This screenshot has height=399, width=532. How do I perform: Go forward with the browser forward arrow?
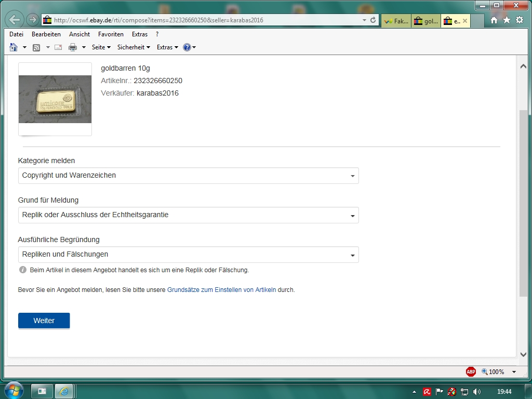click(33, 20)
